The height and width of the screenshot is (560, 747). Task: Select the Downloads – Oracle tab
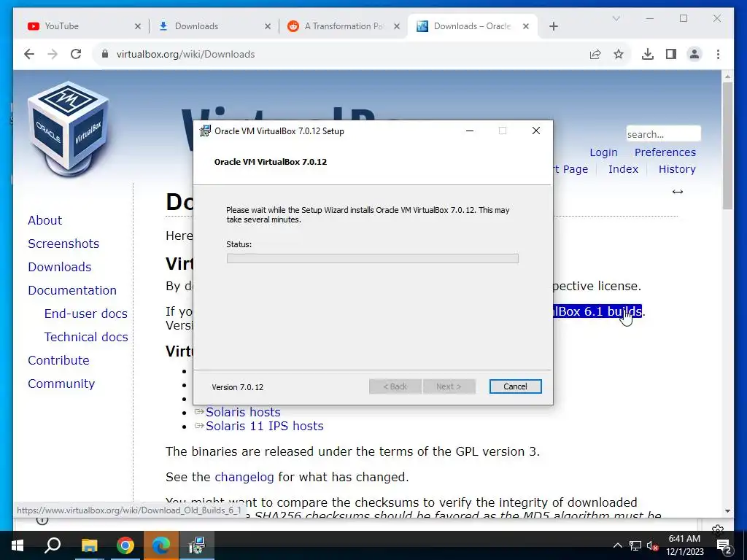472,26
